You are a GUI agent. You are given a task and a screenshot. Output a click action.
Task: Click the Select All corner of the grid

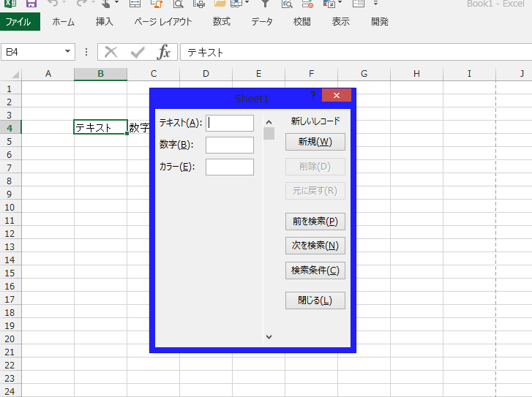click(x=11, y=74)
